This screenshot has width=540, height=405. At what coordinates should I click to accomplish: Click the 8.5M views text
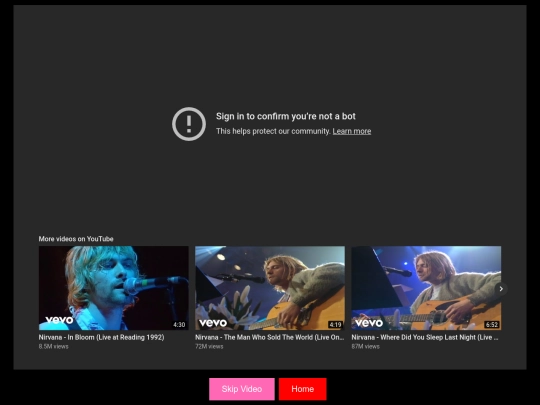[53, 346]
